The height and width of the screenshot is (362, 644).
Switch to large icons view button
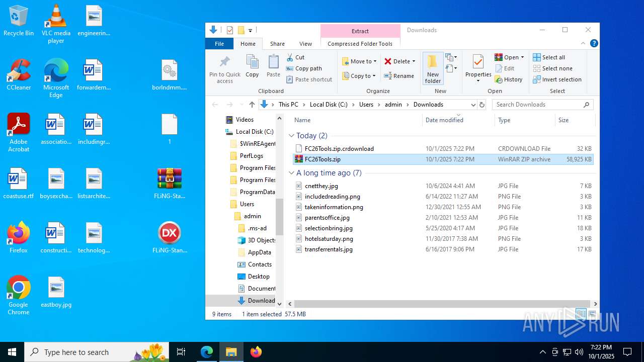[x=592, y=314]
